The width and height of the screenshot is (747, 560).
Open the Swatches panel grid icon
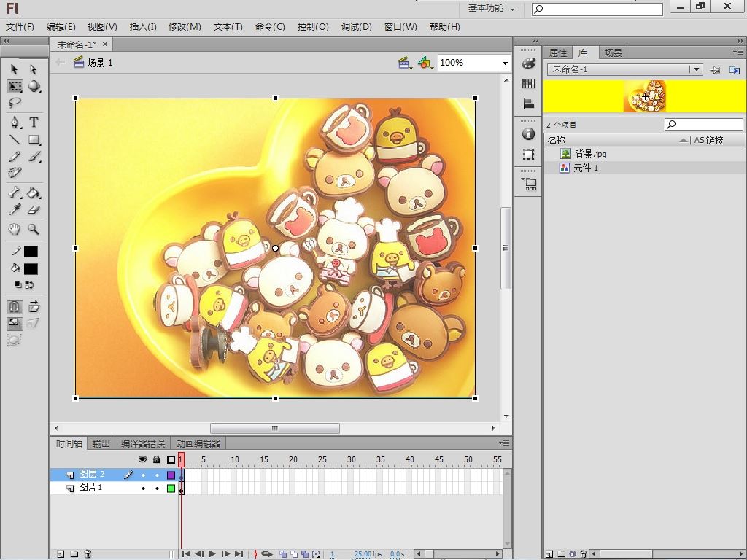528,84
